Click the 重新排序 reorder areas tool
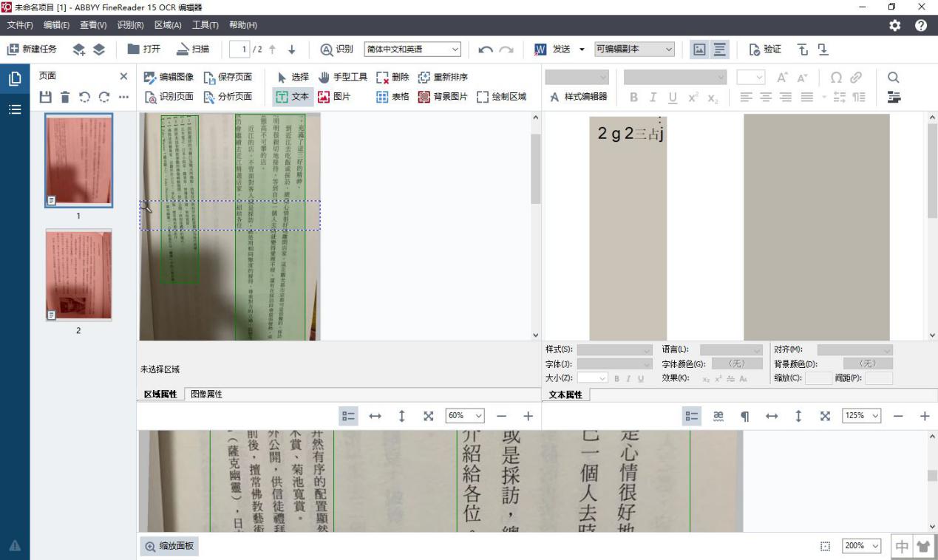This screenshot has width=938, height=560. tap(443, 77)
